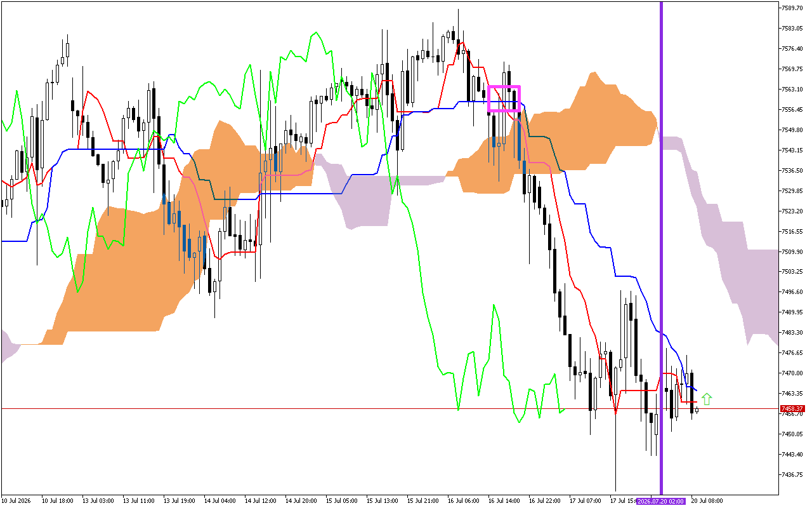Screen dimensions: 812x508
Task: Click the 7556.45 price scale label
Action: click(x=793, y=110)
